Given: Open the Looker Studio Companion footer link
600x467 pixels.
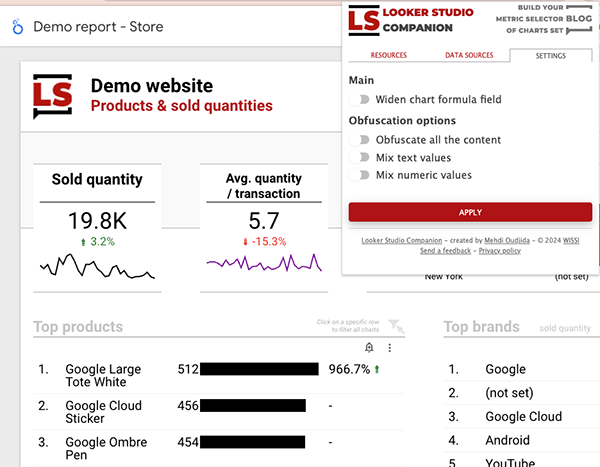Looking at the screenshot, I should [x=402, y=240].
